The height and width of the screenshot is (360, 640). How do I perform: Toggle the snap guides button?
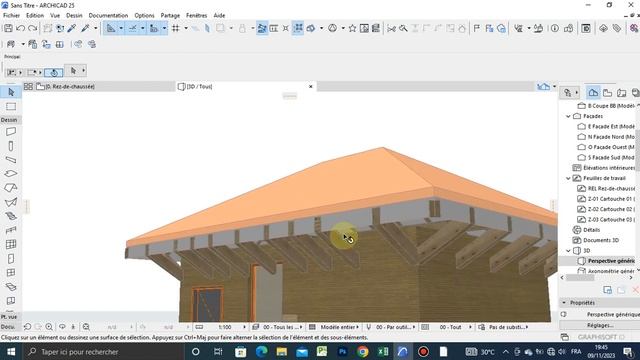pos(133,28)
